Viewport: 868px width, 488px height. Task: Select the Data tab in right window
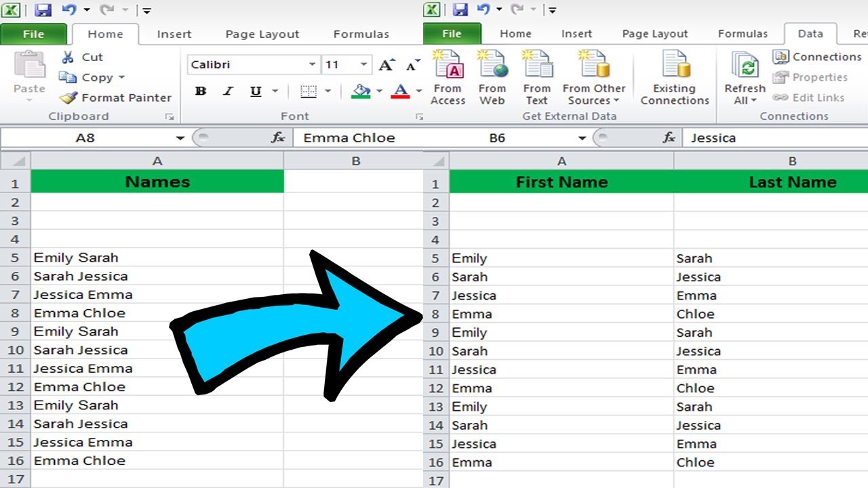810,33
